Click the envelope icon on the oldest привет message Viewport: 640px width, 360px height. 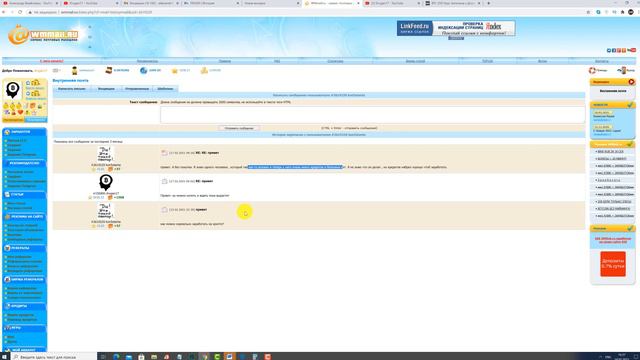(x=164, y=210)
